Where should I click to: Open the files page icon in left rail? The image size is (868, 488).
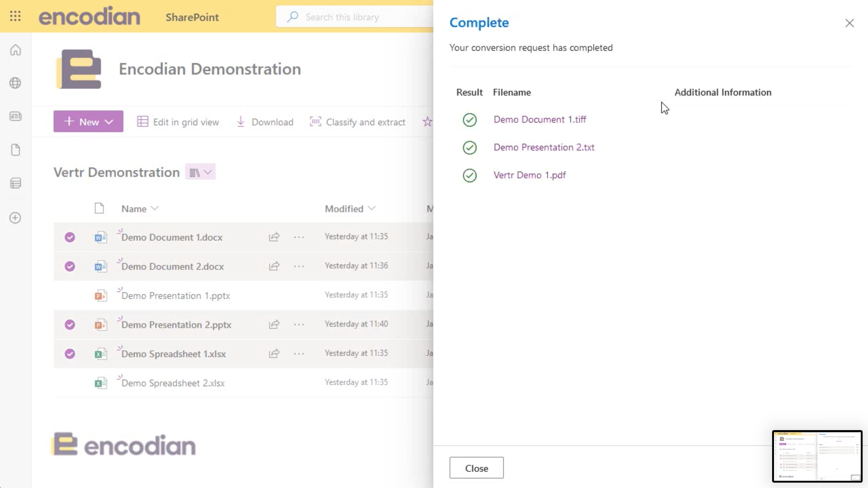(x=15, y=150)
